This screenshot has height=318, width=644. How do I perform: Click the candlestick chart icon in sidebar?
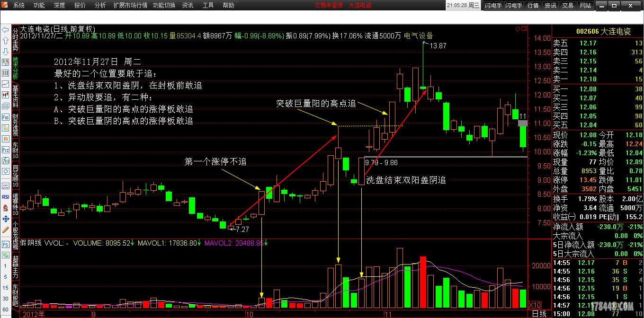(5, 95)
